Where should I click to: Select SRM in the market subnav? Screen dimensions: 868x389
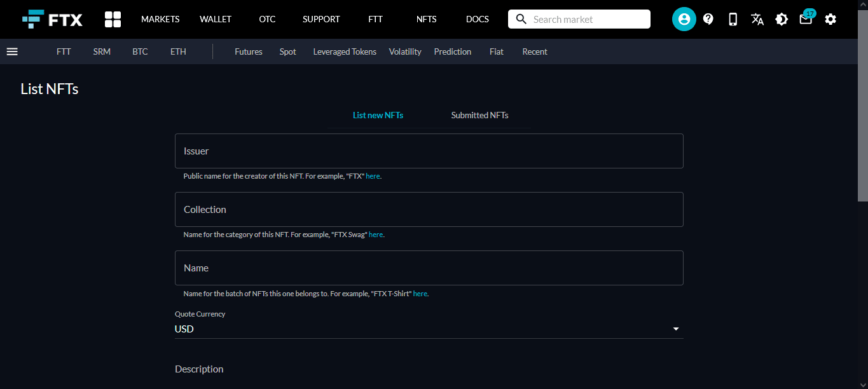(x=102, y=51)
